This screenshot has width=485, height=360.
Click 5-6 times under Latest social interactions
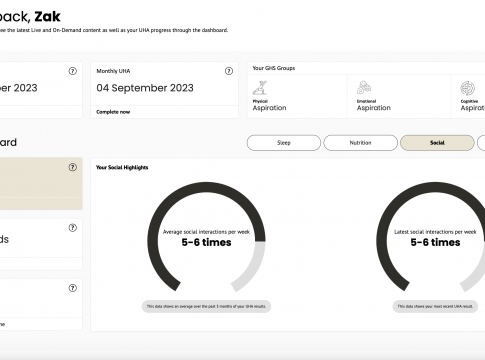(x=435, y=242)
